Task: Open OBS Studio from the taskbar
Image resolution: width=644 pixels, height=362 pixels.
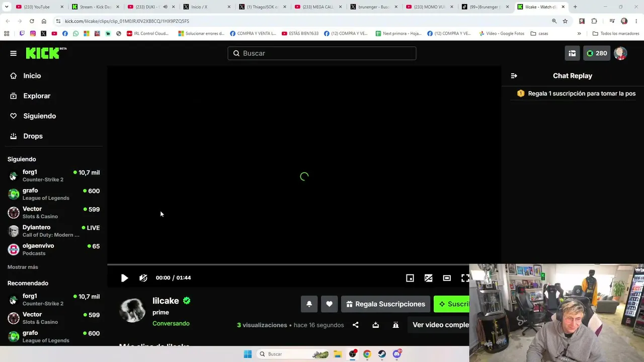Action: (353, 354)
